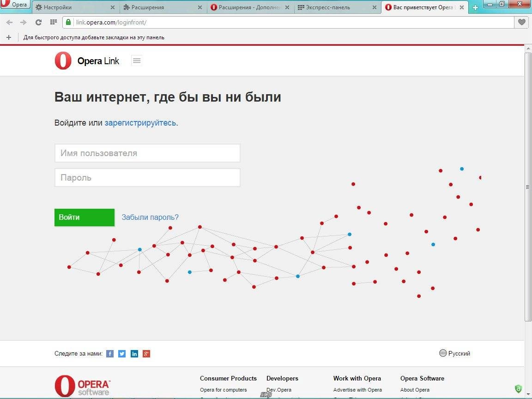Switch to the Расширения - Дополнения tab
The height and width of the screenshot is (399, 532).
pyautogui.click(x=250, y=7)
